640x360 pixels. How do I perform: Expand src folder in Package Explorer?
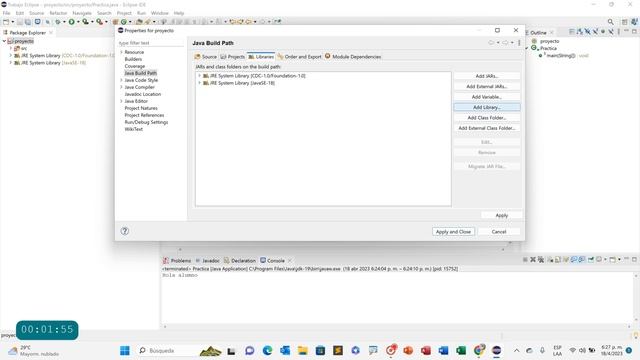(x=11, y=48)
